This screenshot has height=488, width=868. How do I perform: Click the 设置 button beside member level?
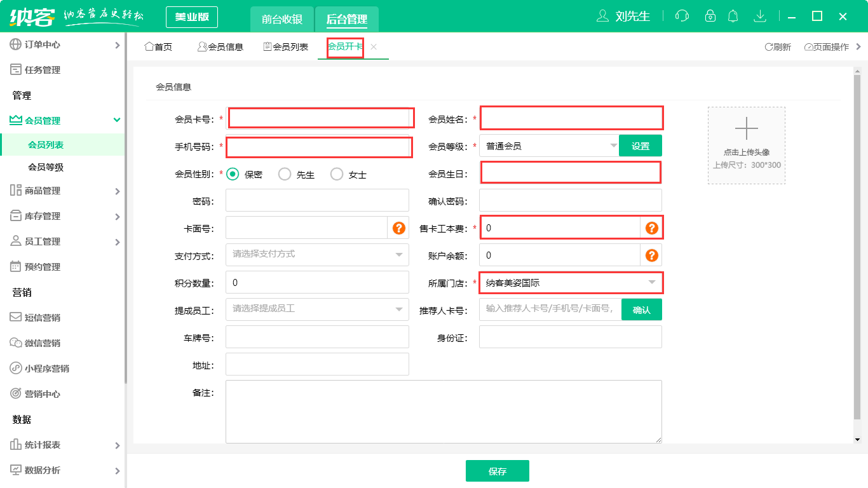(x=640, y=146)
